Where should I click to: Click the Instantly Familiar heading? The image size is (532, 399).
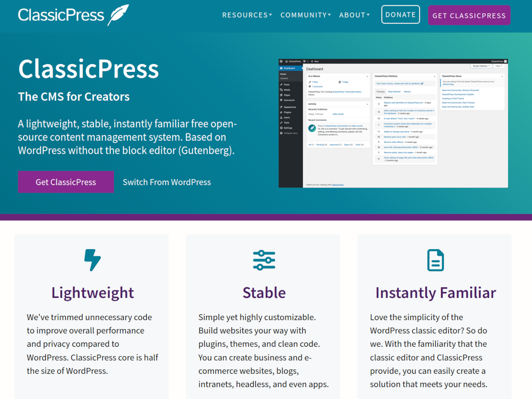click(435, 293)
